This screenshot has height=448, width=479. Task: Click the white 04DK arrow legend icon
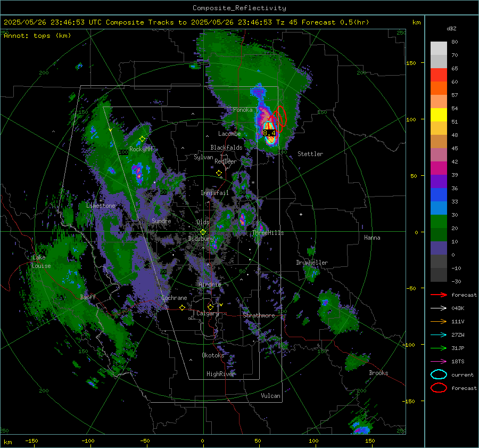point(439,308)
